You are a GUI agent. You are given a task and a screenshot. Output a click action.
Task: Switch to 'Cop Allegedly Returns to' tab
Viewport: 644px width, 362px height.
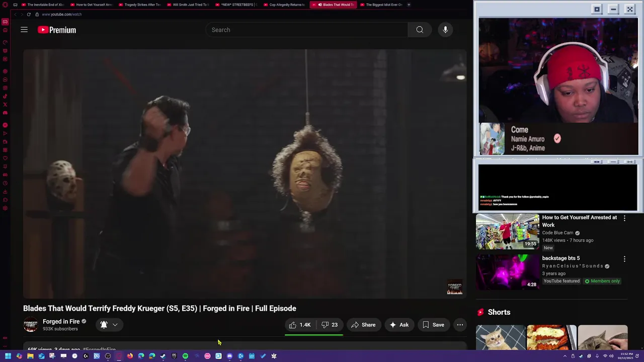pyautogui.click(x=284, y=5)
